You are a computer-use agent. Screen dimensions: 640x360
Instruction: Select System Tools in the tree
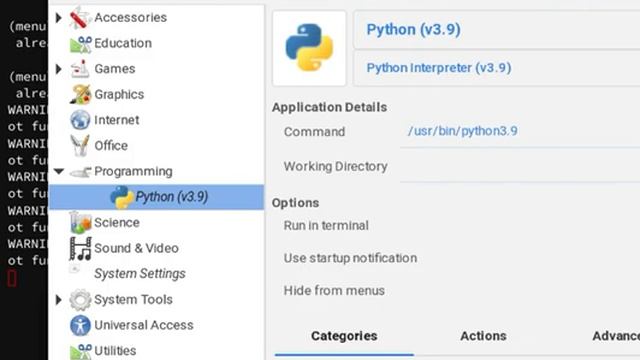(x=133, y=300)
